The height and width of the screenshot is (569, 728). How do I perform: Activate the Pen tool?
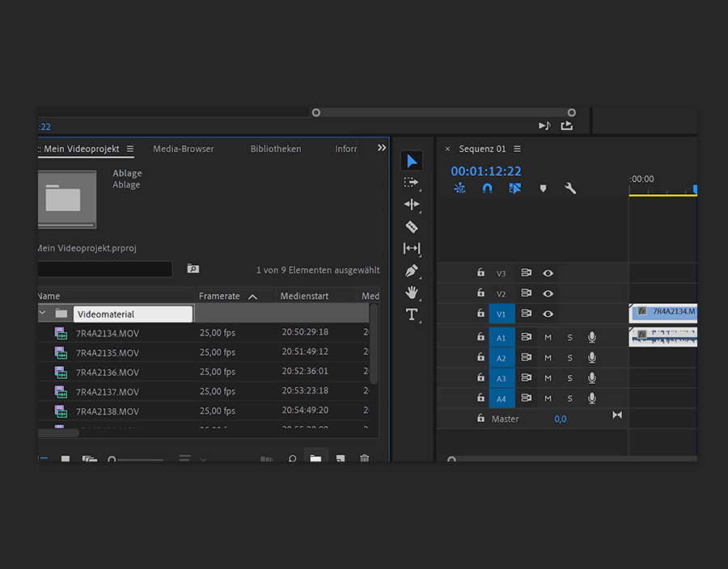412,271
